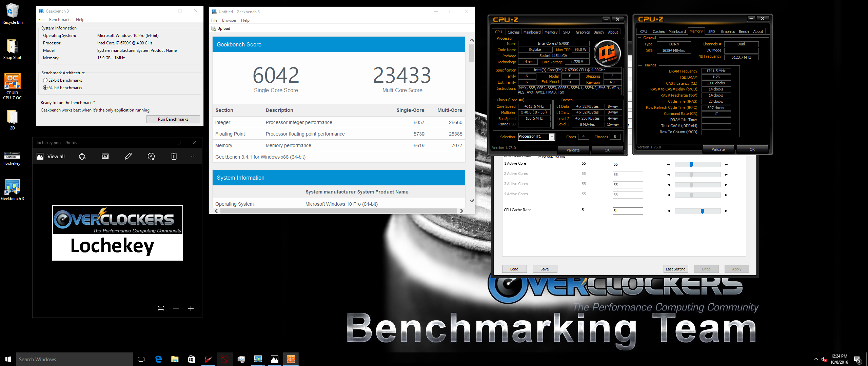868x366 pixels.
Task: Click the Lochekey image in Photos
Action: 117,233
